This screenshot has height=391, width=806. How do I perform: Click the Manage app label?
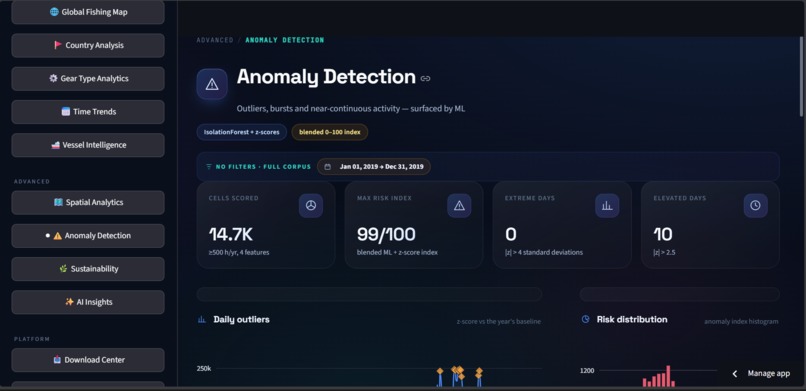[768, 374]
